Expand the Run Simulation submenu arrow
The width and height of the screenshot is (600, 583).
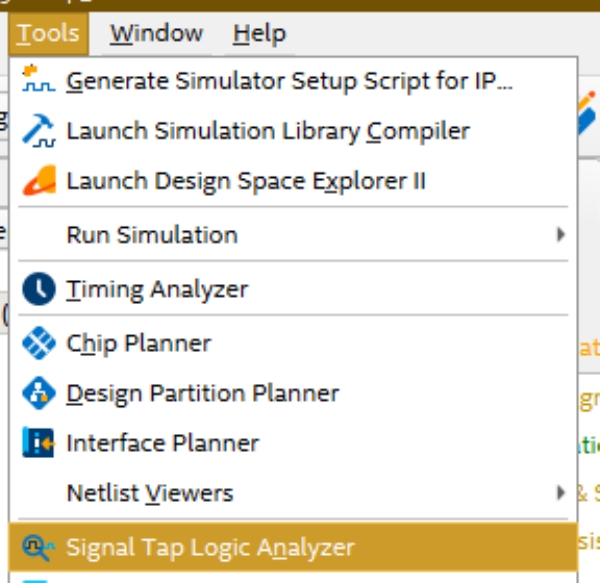pos(561,236)
